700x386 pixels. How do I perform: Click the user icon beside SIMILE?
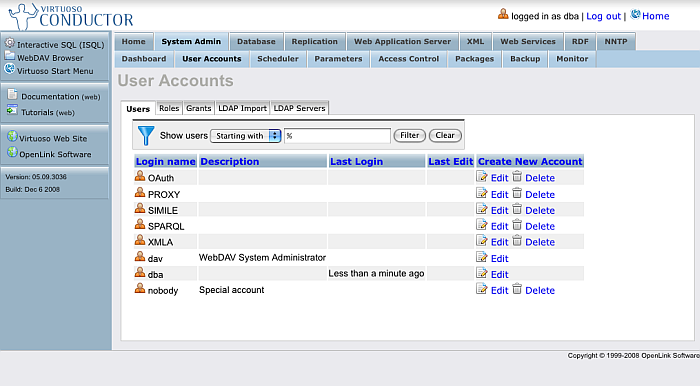pos(140,208)
